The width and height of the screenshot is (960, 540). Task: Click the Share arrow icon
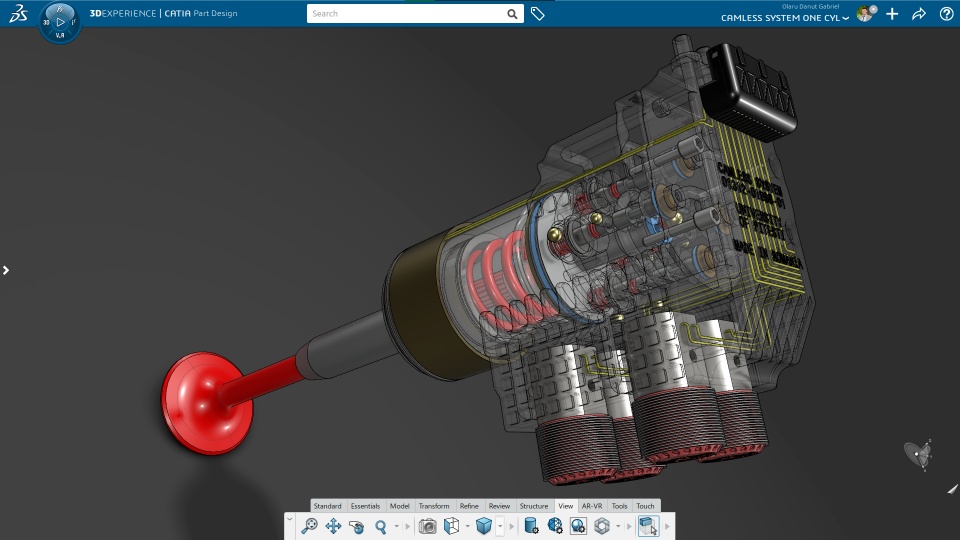coord(919,14)
